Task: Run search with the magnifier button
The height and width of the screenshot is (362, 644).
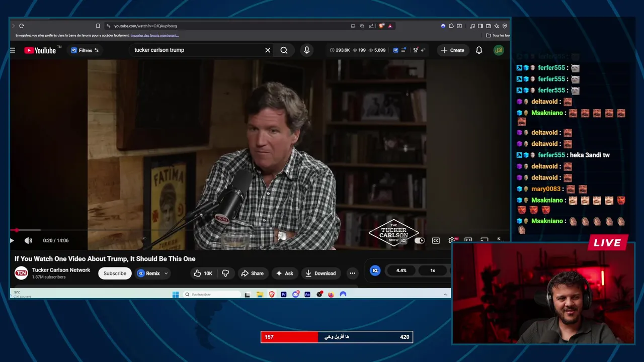Action: pyautogui.click(x=284, y=50)
